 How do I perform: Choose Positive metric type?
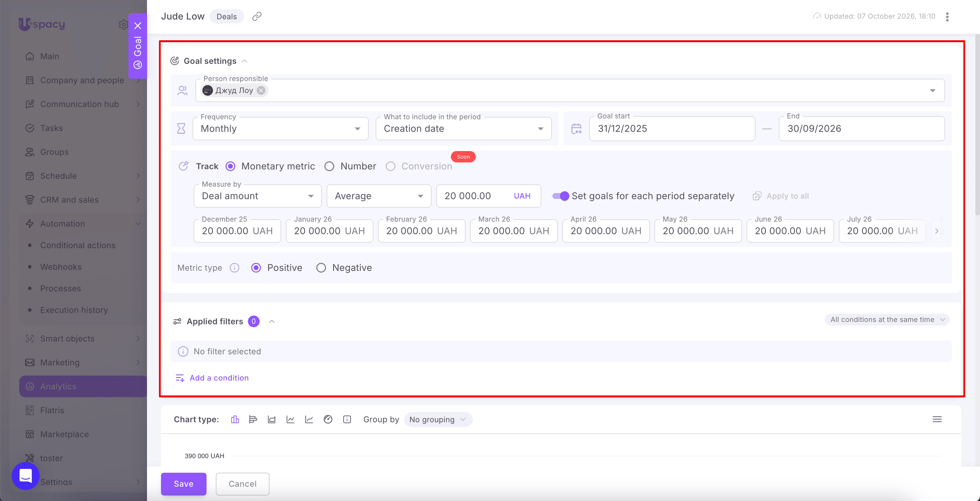click(x=256, y=268)
